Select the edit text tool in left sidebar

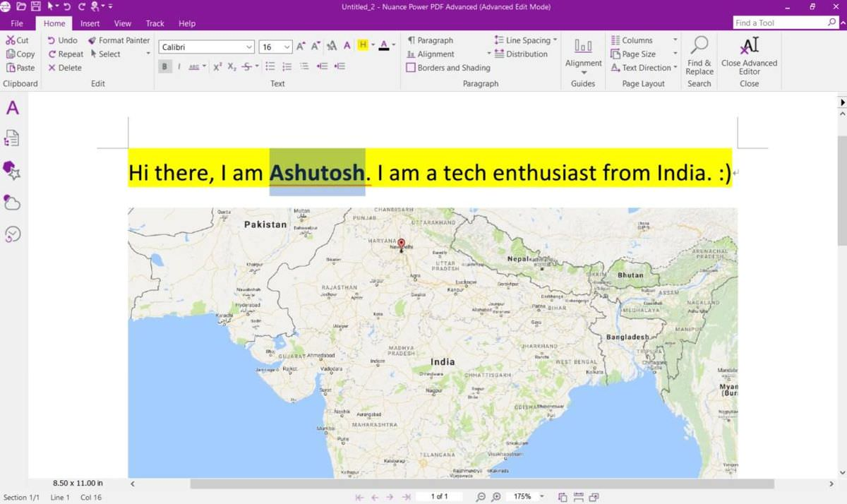13,108
